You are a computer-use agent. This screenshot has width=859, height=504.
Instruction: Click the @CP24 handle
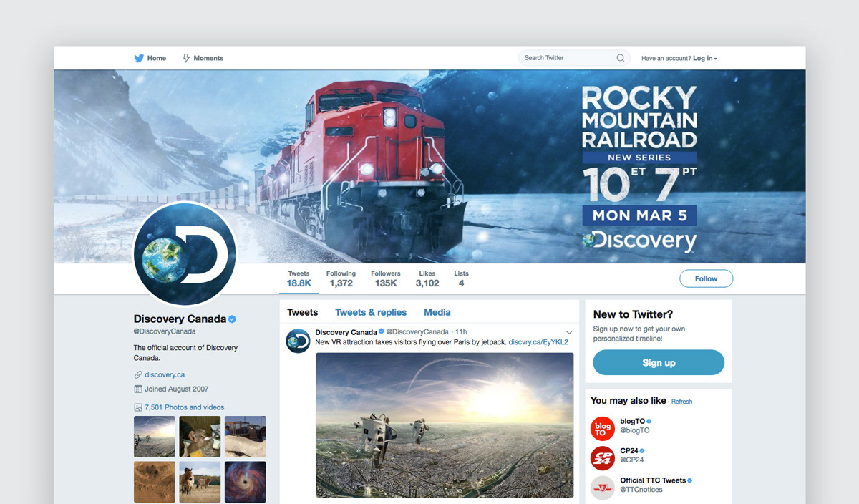point(632,460)
